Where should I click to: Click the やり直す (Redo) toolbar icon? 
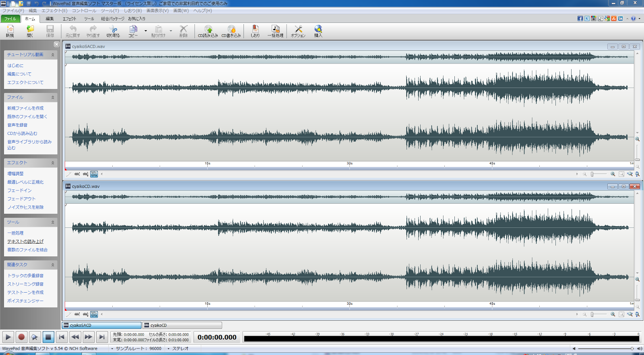pyautogui.click(x=93, y=31)
